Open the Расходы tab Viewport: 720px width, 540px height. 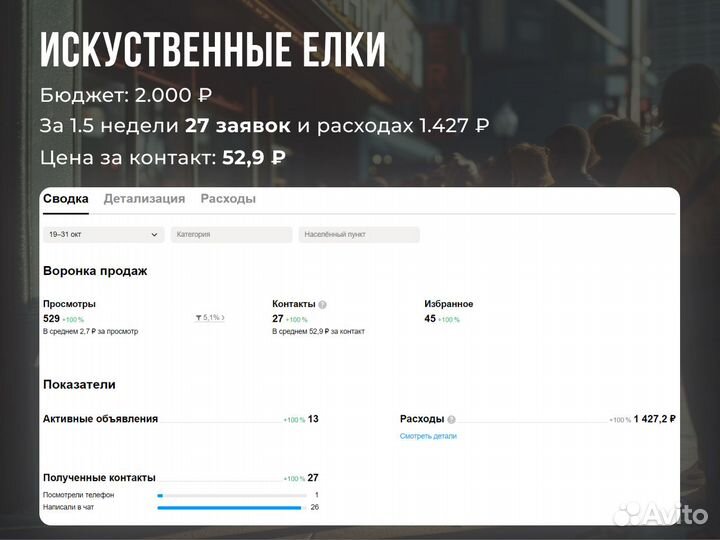point(228,199)
